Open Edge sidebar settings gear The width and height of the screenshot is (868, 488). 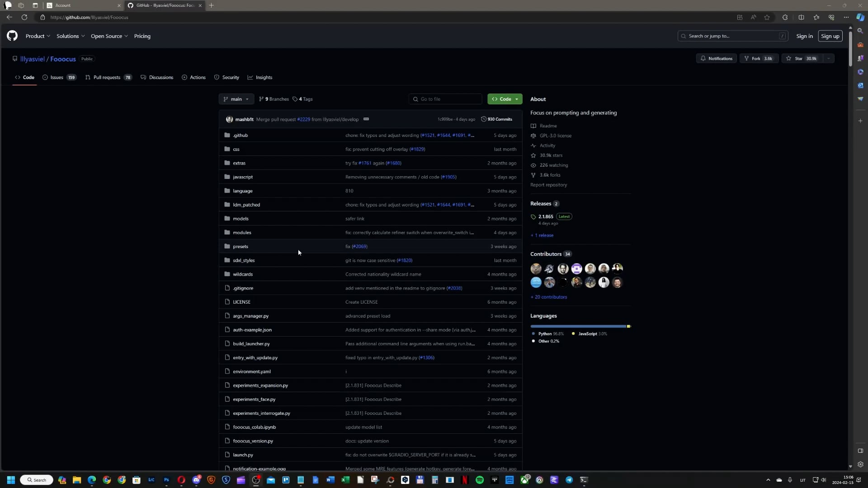point(860,465)
